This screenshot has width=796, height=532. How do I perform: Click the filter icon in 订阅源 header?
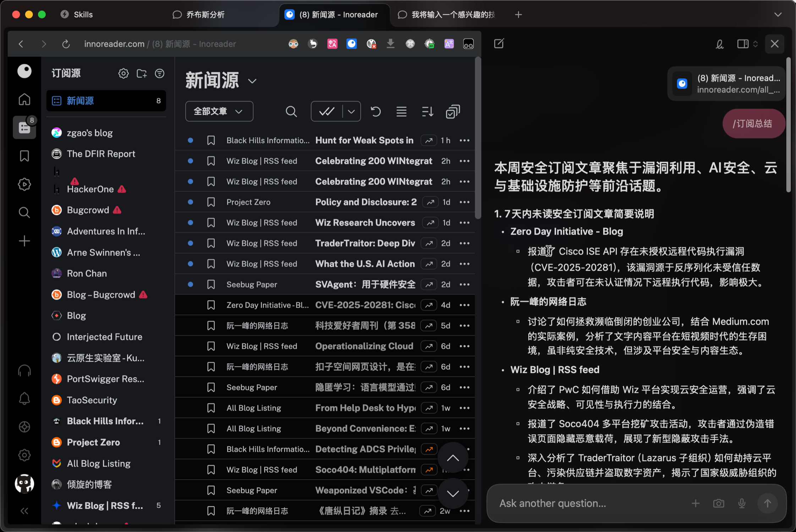160,73
